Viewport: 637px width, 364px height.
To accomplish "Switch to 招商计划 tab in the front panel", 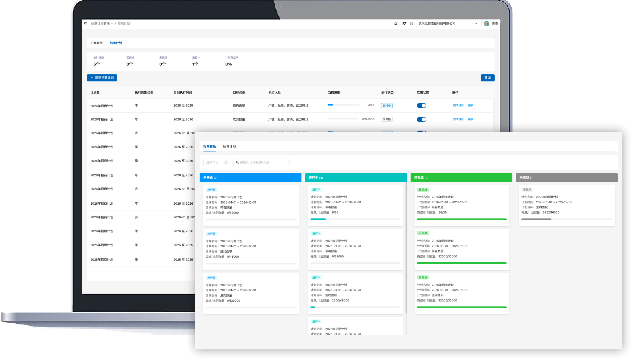I will tap(229, 146).
